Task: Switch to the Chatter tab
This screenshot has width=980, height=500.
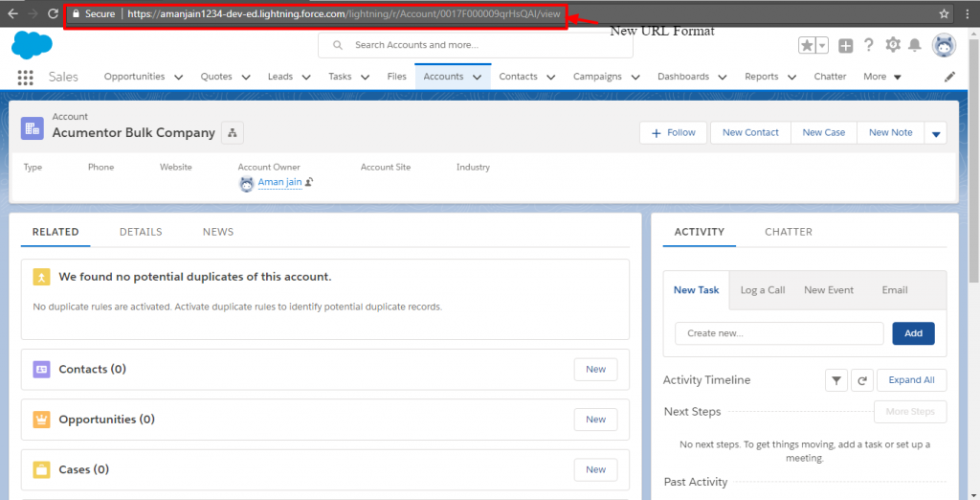Action: 789,232
